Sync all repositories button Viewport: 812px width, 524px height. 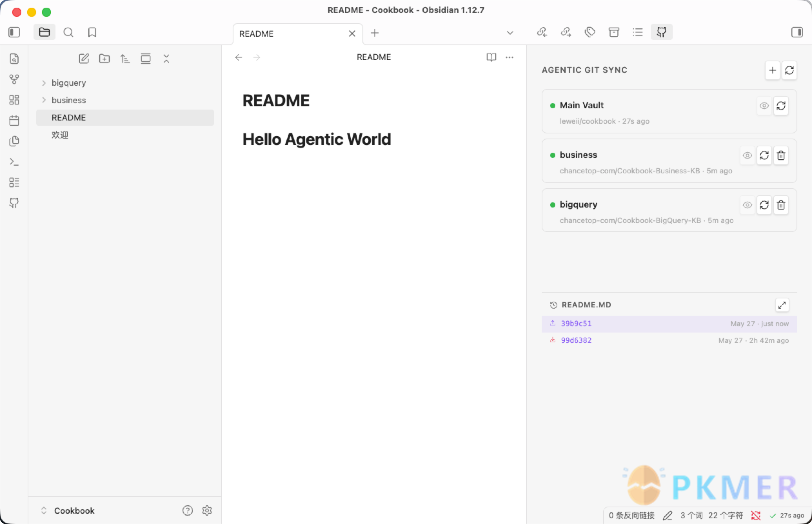[789, 71]
